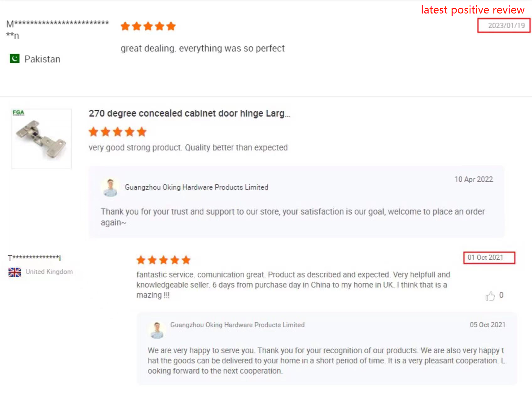Click the FGA logo on the hinge image

pos(19,113)
